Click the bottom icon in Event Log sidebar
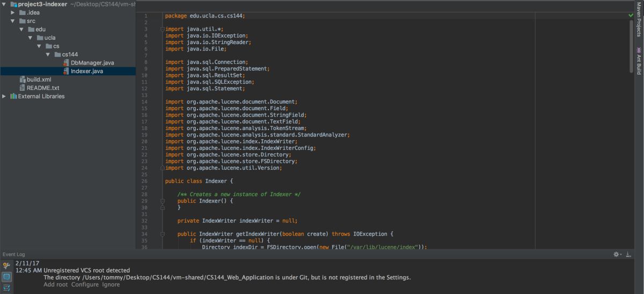 pos(6,288)
